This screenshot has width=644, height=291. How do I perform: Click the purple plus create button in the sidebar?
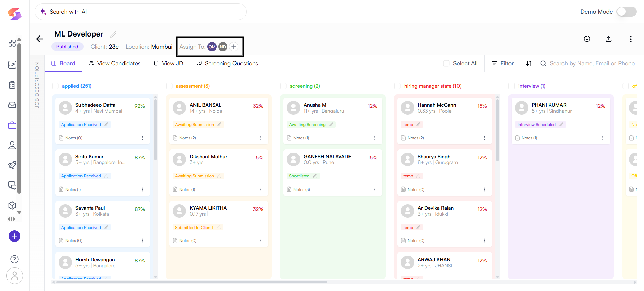pyautogui.click(x=14, y=236)
